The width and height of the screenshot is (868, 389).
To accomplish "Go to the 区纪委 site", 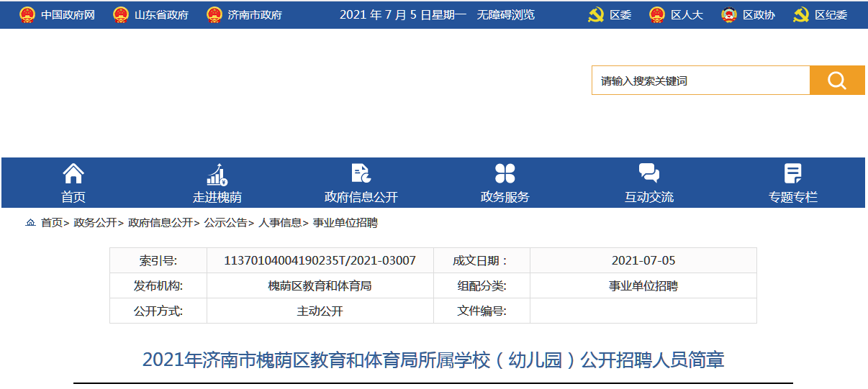I will (x=831, y=14).
